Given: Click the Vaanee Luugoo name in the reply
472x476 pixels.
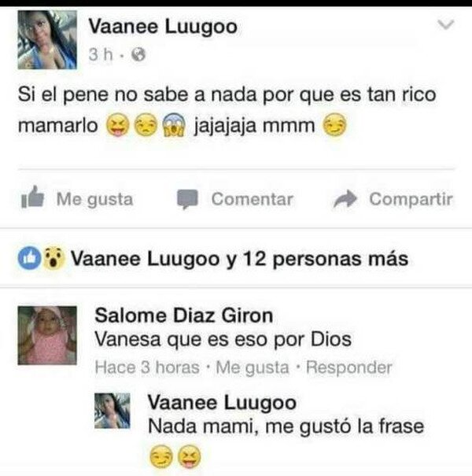Looking at the screenshot, I should pyautogui.click(x=222, y=403).
